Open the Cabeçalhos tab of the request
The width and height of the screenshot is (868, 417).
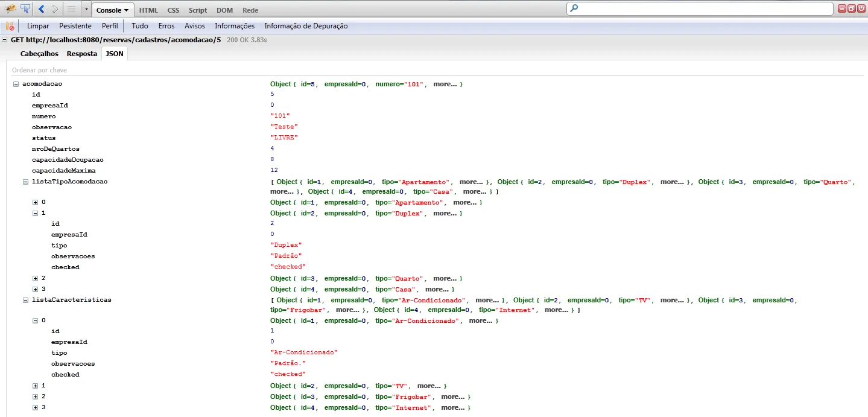coord(39,54)
